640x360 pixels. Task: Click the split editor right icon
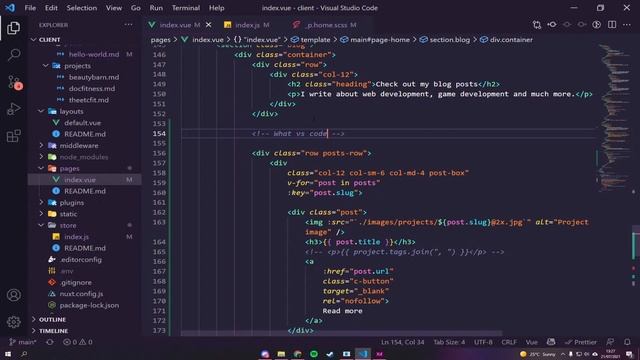(x=612, y=25)
